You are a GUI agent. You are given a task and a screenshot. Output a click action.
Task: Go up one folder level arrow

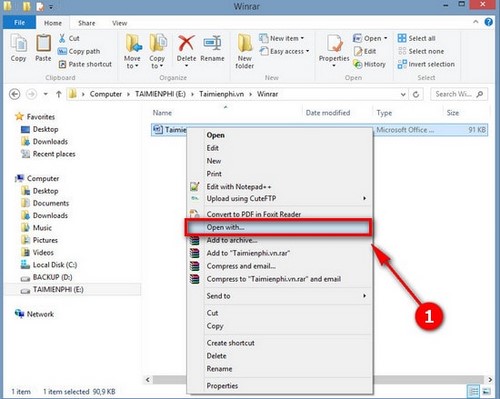coord(59,94)
